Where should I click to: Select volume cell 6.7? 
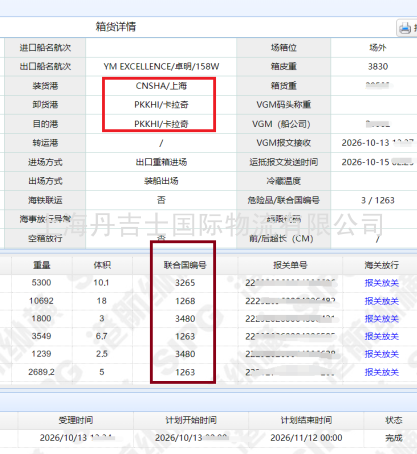click(102, 336)
